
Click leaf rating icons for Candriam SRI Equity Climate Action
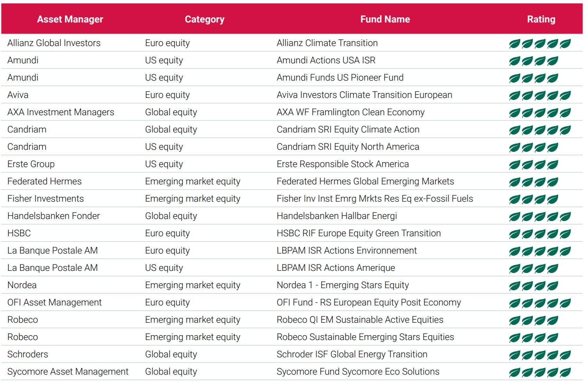point(540,130)
